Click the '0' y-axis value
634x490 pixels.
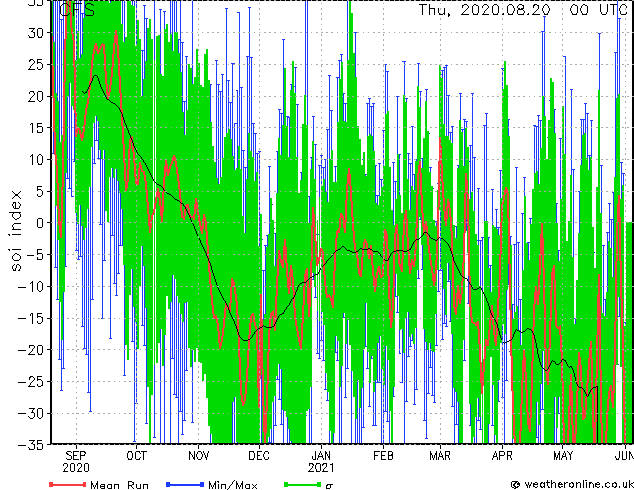(x=39, y=223)
